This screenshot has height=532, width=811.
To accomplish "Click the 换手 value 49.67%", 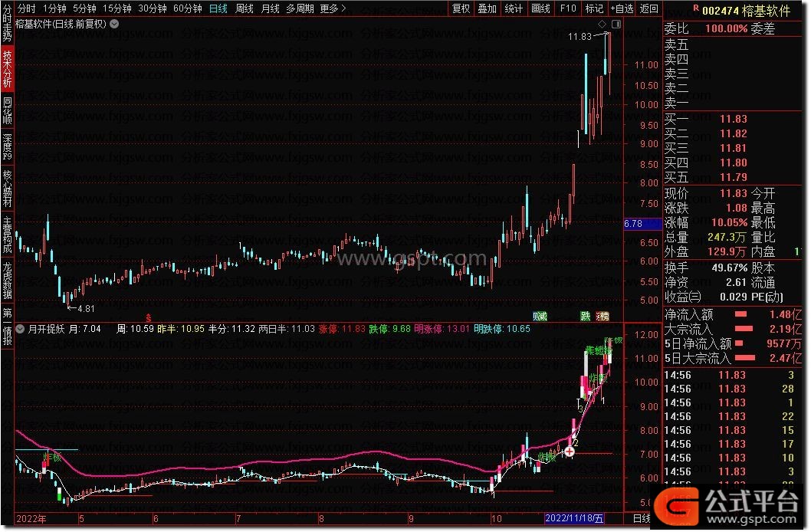I will tap(729, 268).
